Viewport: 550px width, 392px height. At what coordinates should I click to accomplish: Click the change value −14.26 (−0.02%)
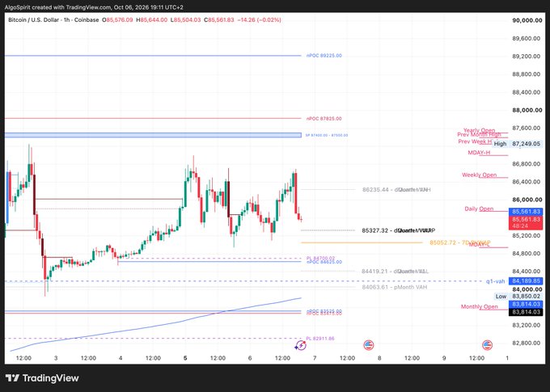[259, 20]
